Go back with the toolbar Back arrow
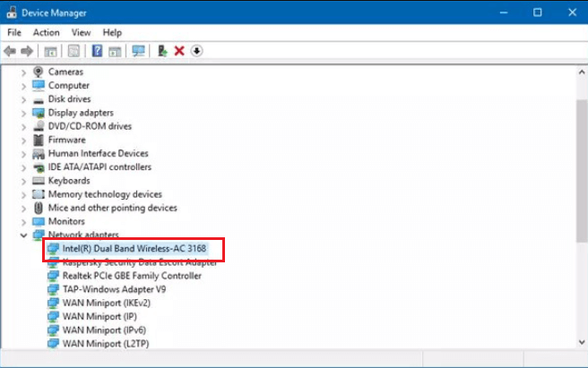This screenshot has width=588, height=368. (x=10, y=51)
